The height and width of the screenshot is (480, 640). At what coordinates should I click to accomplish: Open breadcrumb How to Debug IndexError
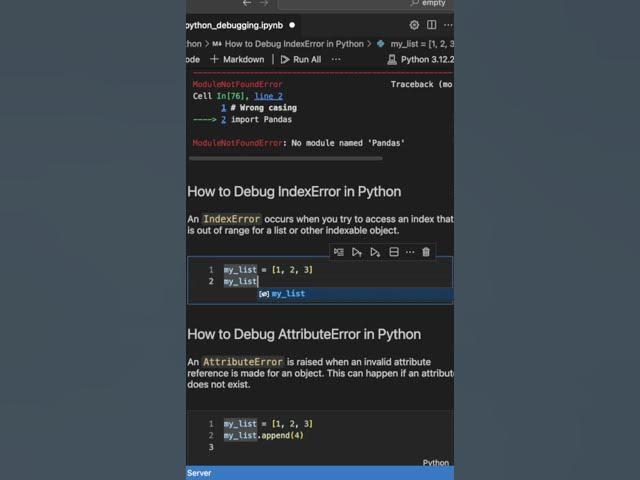(288, 44)
